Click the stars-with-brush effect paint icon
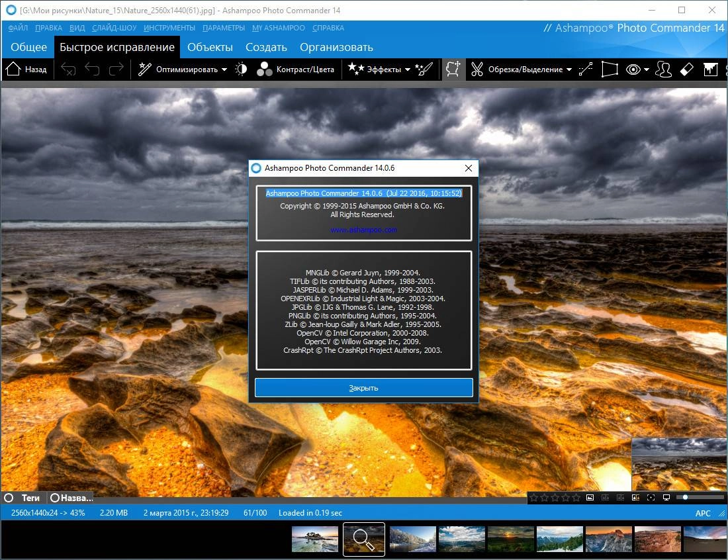Viewport: 728px width, 560px height. pos(424,70)
